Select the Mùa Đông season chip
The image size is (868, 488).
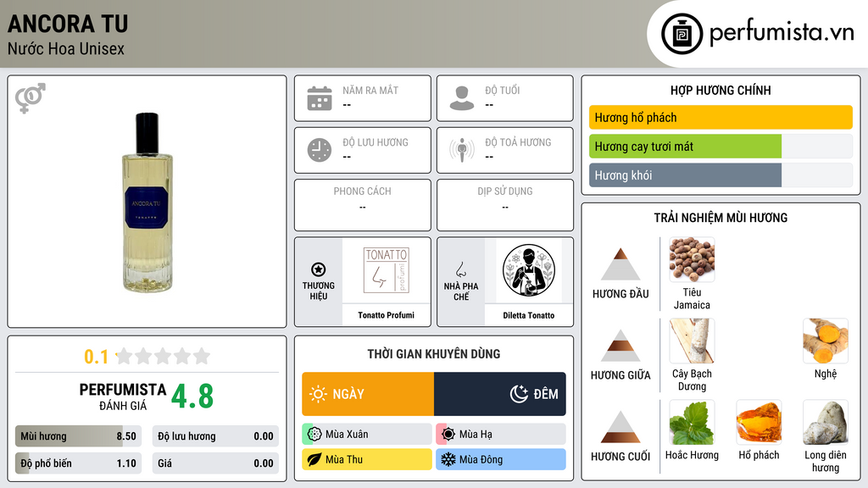click(x=501, y=459)
